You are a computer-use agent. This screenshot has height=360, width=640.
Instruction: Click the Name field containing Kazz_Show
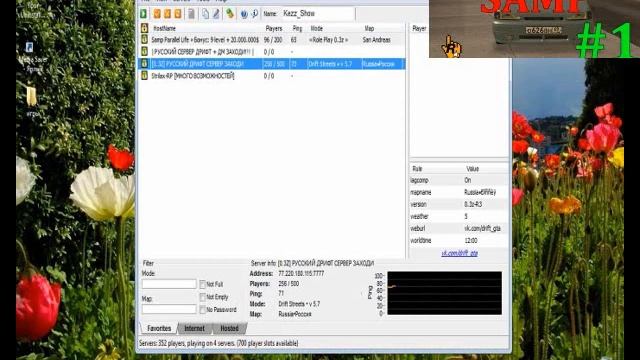pos(318,13)
